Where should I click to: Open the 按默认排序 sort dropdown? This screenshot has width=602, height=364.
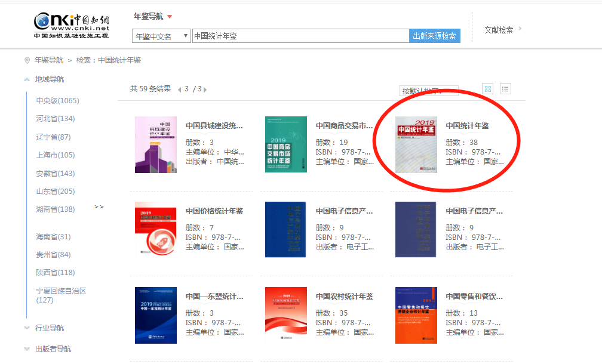click(428, 91)
